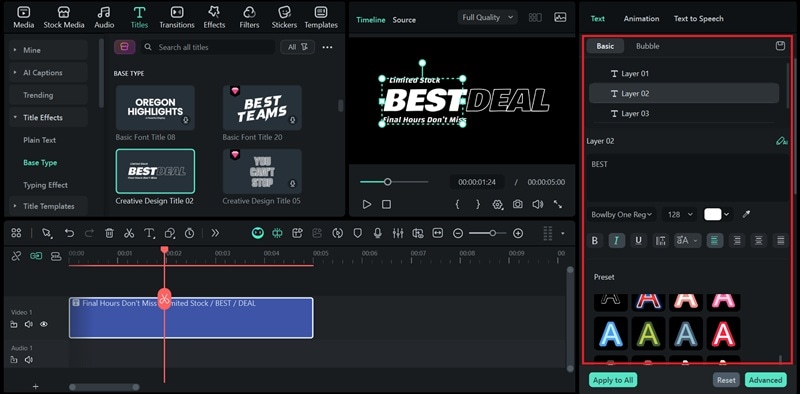This screenshot has height=394, width=800.
Task: Open the All filter dropdown
Action: 297,47
